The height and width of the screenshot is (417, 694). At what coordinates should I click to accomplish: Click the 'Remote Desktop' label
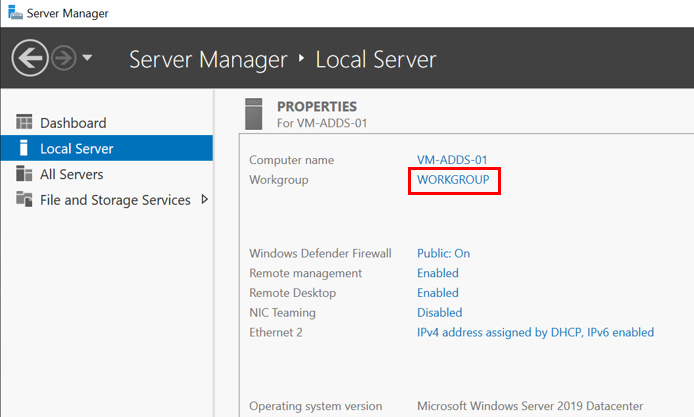[x=293, y=293]
